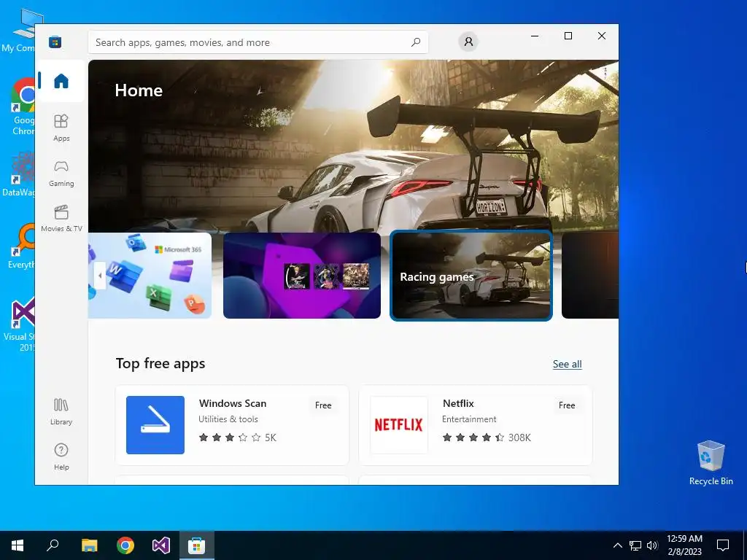
Task: Open the Apps section in the sidebar
Action: coord(61,128)
